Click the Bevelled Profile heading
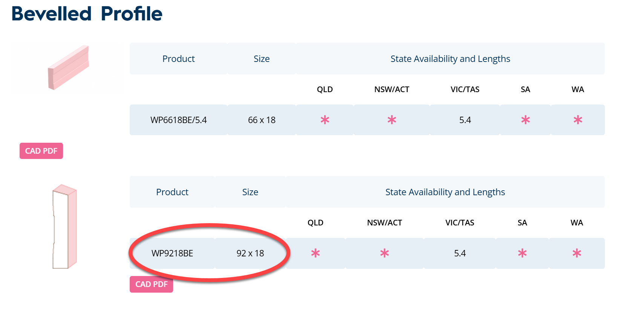The width and height of the screenshot is (644, 310). 87,14
